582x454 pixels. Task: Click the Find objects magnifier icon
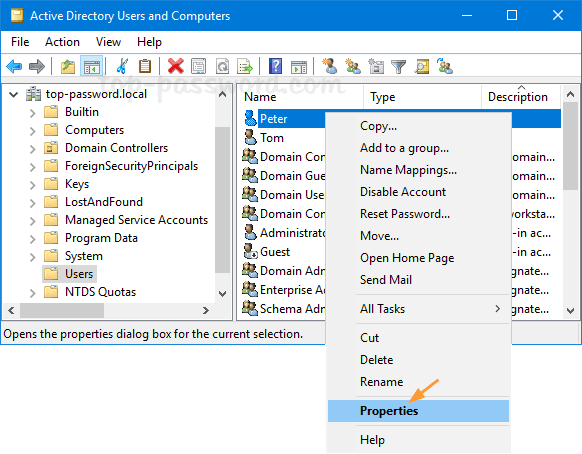click(x=422, y=66)
